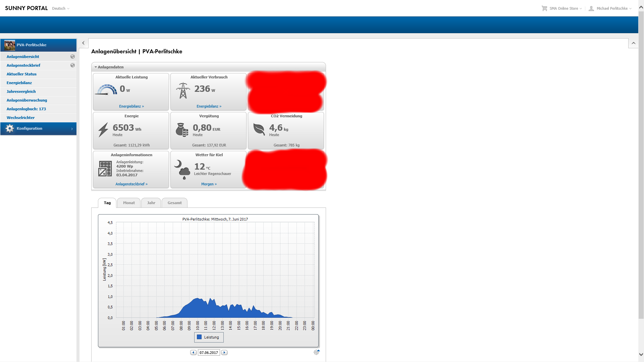
Task: Open the Morgen weather link
Action: point(209,184)
